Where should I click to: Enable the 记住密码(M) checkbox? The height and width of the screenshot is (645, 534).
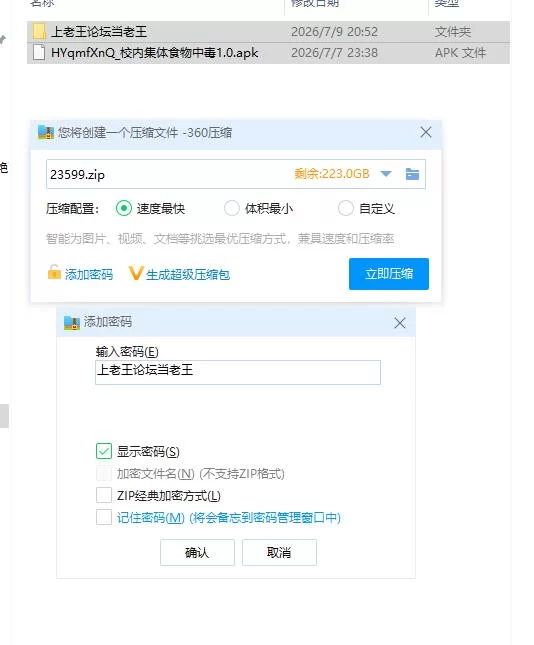pyautogui.click(x=104, y=517)
